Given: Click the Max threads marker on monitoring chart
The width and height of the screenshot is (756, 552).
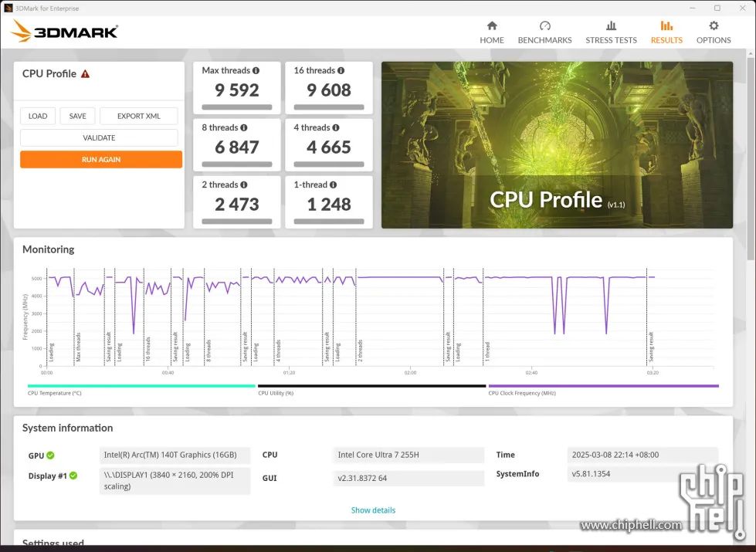Looking at the screenshot, I should [x=78, y=347].
